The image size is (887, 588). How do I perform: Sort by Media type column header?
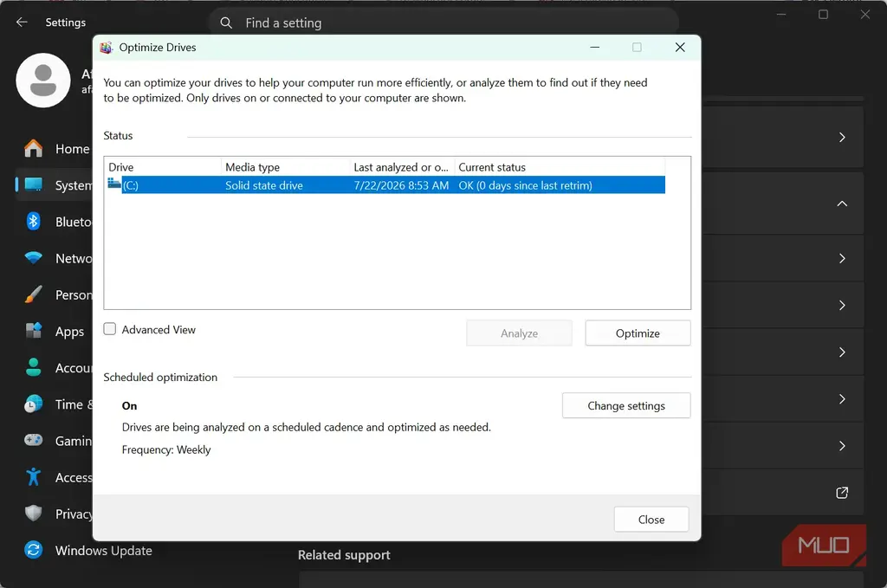click(285, 167)
